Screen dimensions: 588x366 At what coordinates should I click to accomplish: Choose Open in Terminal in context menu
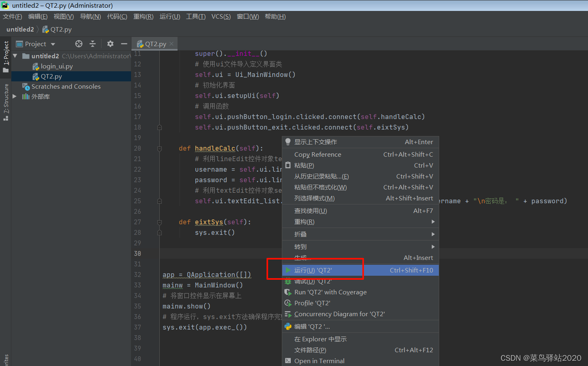[x=360, y=361]
